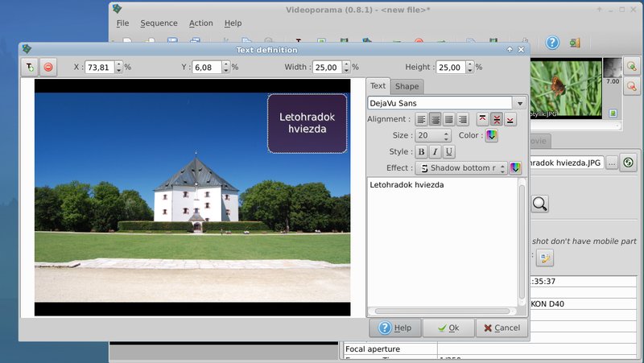Align text vertically to bottom
Image resolution: width=644 pixels, height=363 pixels.
pyautogui.click(x=510, y=119)
